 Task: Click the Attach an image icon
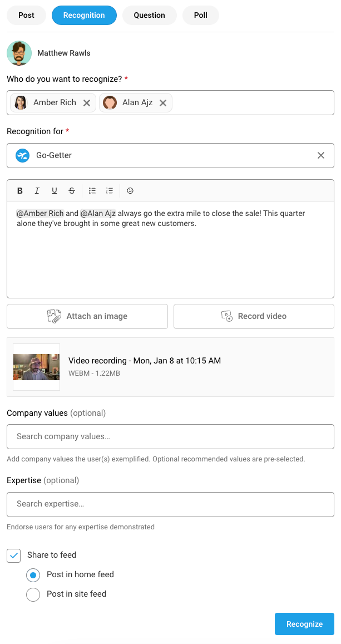54,316
